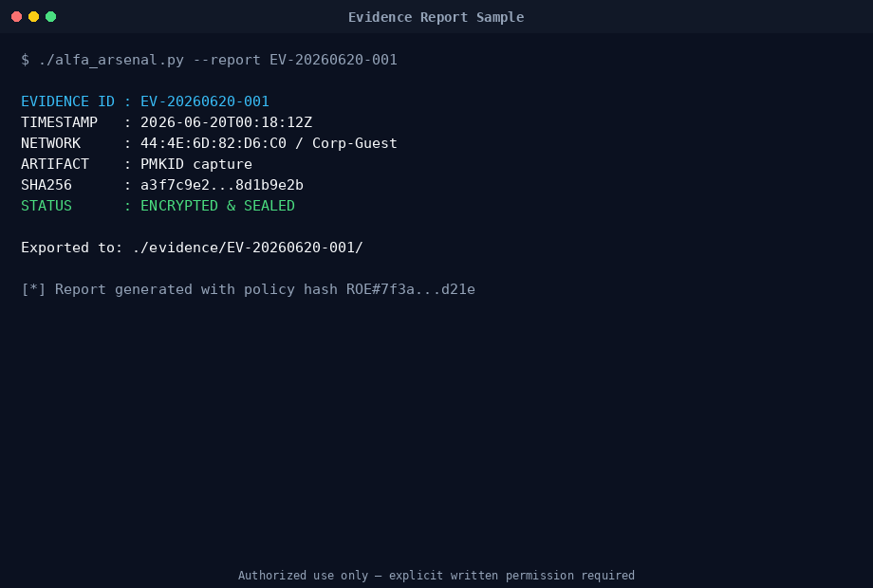
Task: Click the green 'ENCRYPTED & SEALED' status
Action: [217, 206]
